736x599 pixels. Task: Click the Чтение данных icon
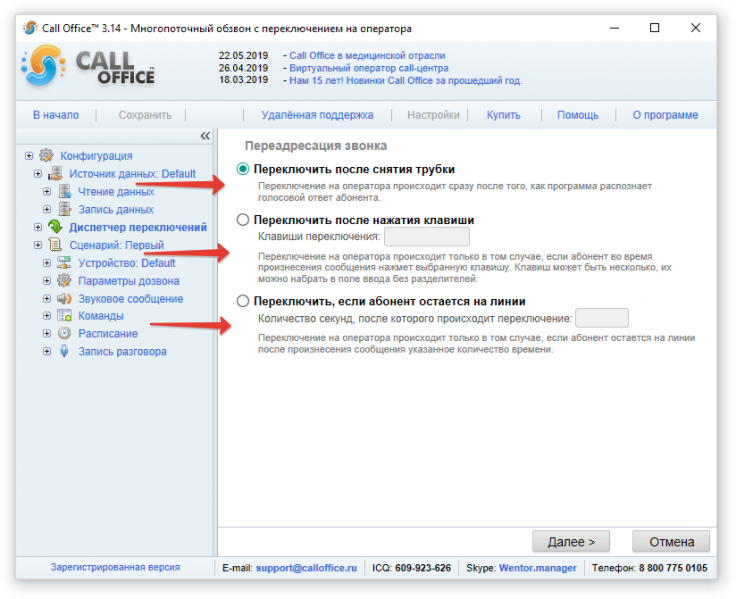[65, 192]
